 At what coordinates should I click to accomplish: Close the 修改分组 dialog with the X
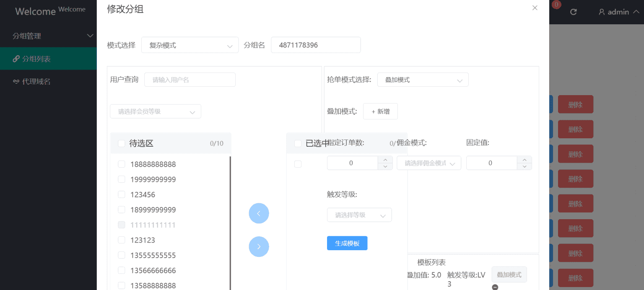click(535, 8)
